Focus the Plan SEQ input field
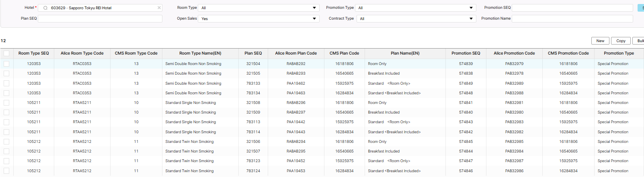Image resolution: width=644 pixels, height=177 pixels. tap(100, 19)
